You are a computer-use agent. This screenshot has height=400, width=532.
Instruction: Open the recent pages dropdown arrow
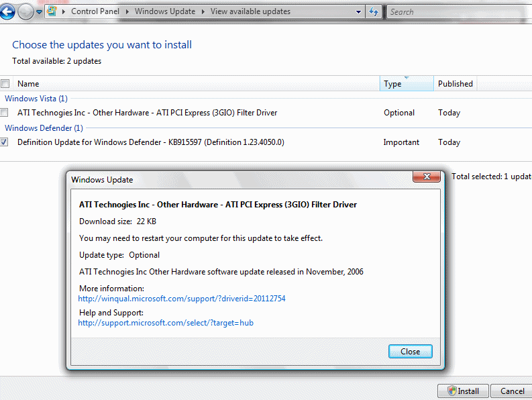pos(39,12)
